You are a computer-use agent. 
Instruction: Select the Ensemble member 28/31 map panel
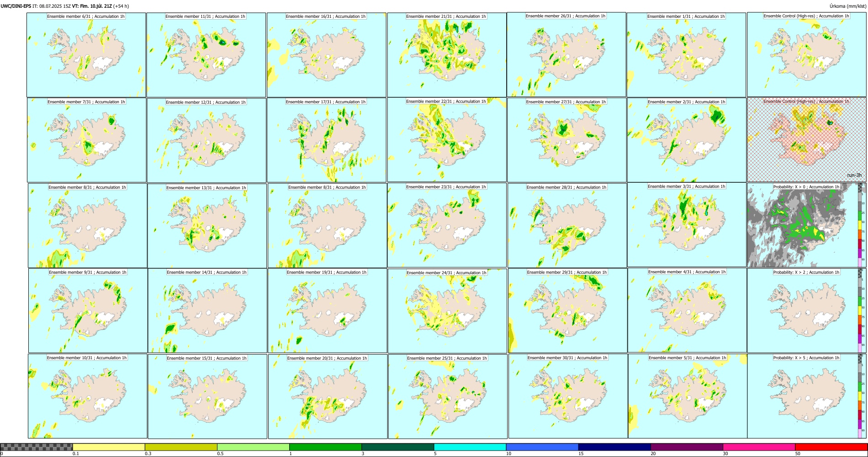pyautogui.click(x=567, y=225)
